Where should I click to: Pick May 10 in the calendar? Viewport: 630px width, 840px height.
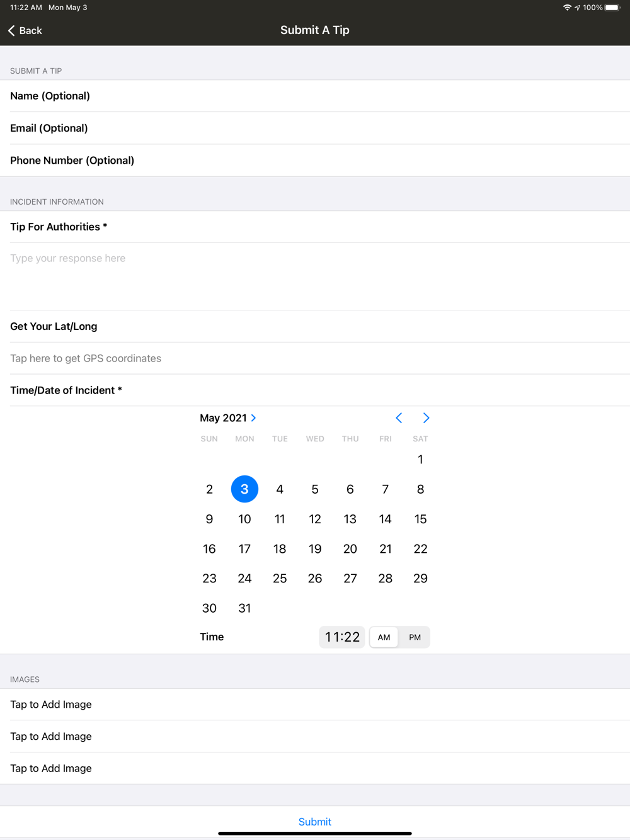click(x=244, y=519)
